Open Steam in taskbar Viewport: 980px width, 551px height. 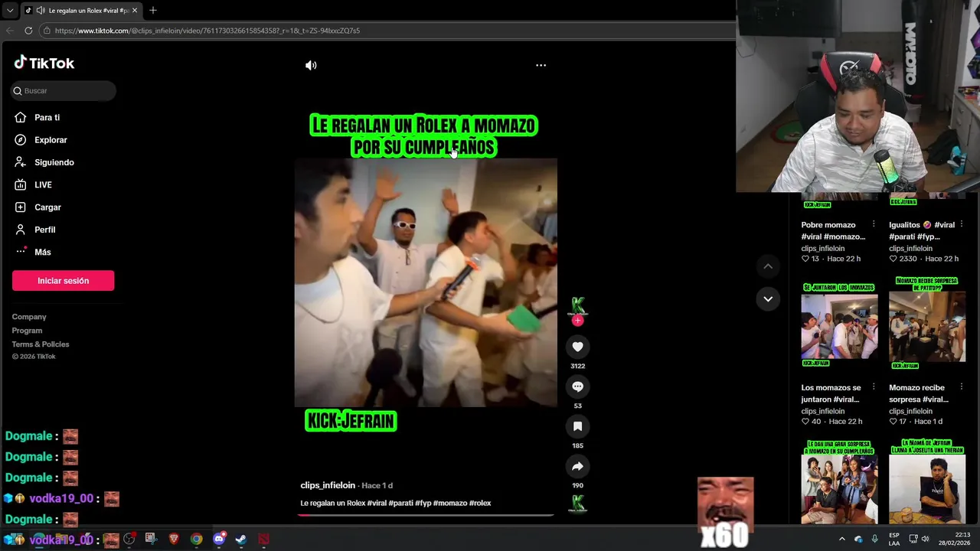coord(241,539)
